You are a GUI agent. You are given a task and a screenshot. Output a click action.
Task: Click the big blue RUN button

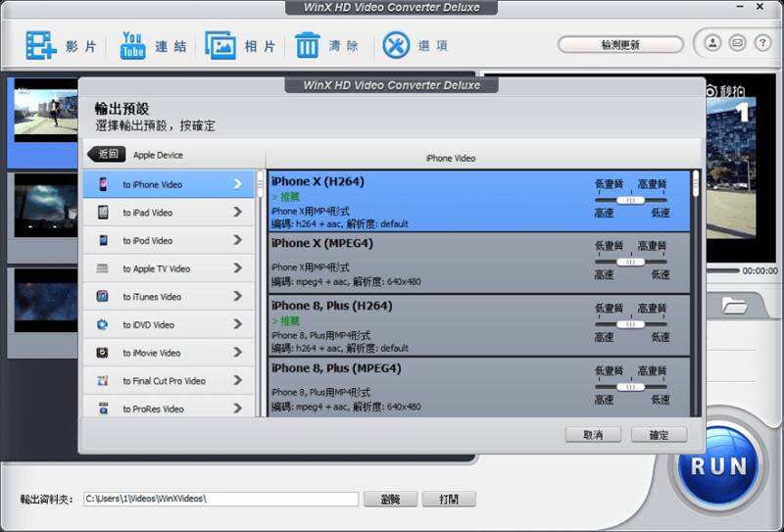pos(718,466)
